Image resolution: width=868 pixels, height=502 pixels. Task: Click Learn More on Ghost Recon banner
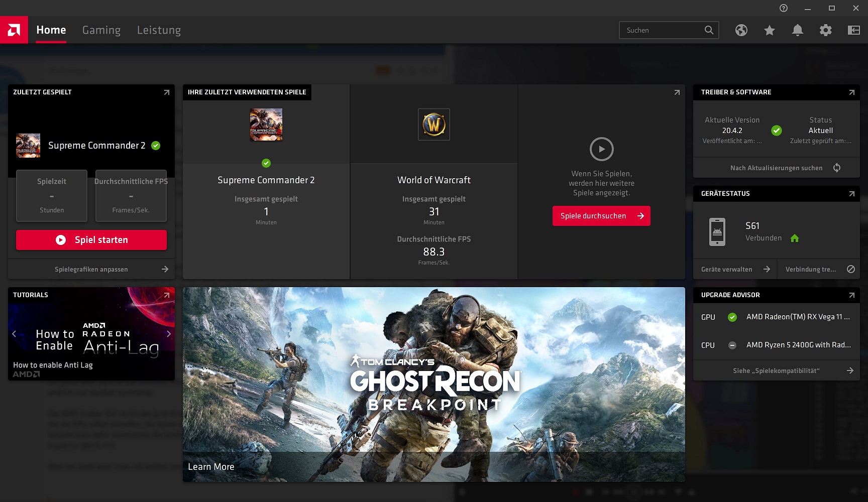tap(211, 467)
